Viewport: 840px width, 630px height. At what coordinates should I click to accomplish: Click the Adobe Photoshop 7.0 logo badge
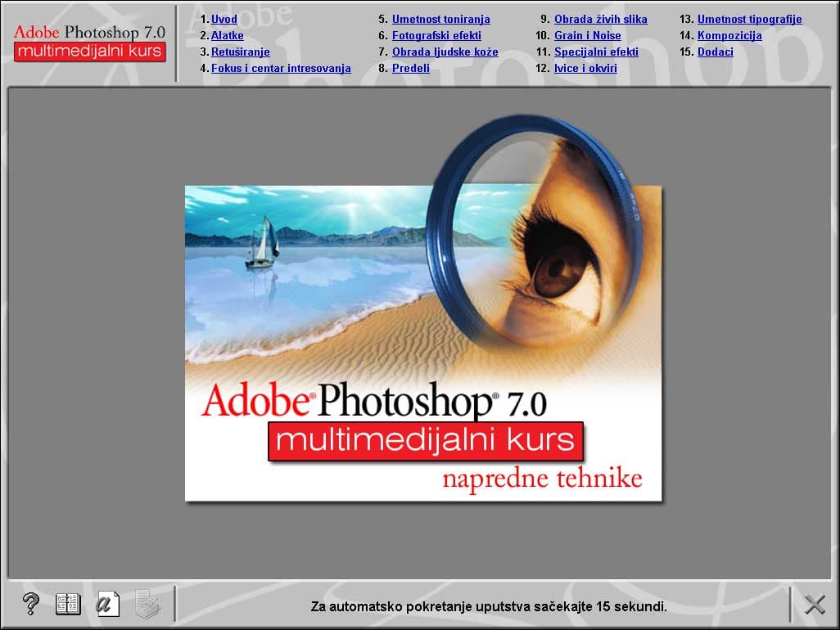coord(88,41)
